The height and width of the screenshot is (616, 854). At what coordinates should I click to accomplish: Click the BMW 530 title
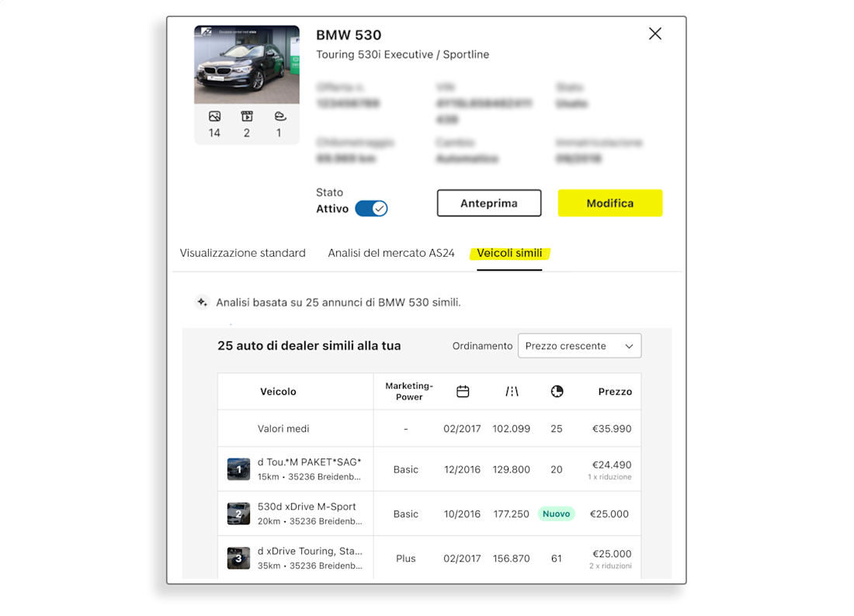[x=349, y=35]
